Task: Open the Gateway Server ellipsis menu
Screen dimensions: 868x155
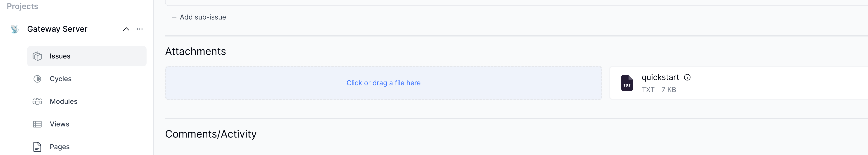Action: click(140, 29)
